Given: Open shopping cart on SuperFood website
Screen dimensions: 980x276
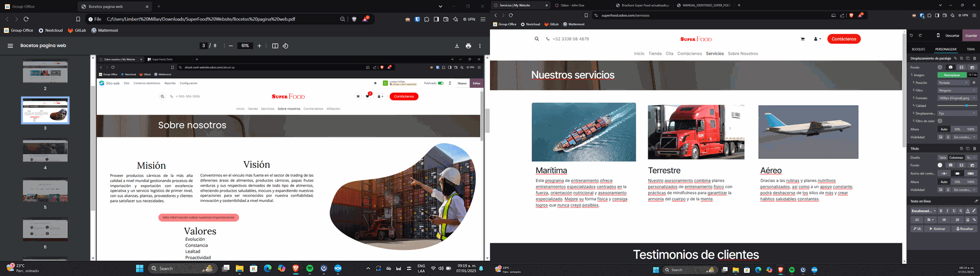Looking at the screenshot, I should 802,39.
